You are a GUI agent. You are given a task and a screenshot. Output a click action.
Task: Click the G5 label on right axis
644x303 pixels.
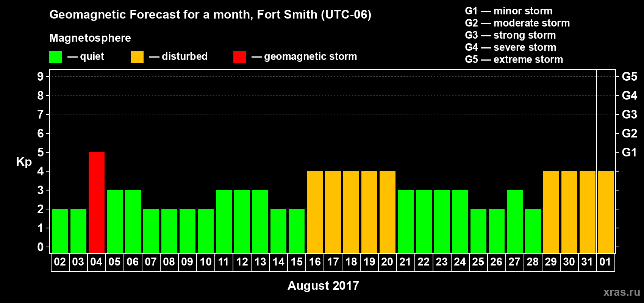click(629, 77)
